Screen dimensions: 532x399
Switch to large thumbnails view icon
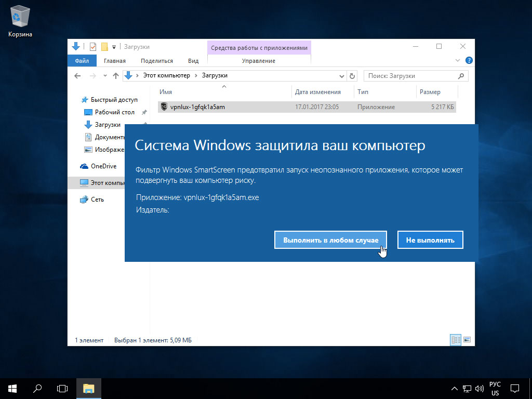[467, 340]
